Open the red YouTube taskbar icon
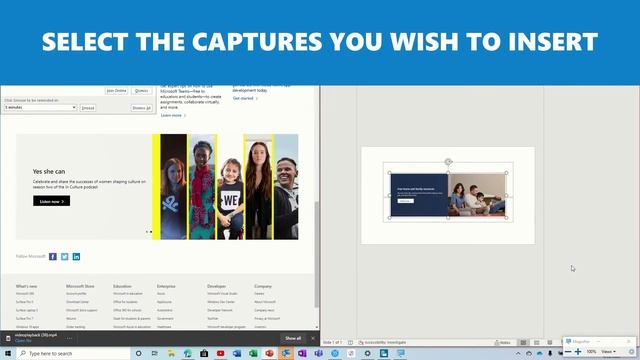This screenshot has height=360, width=640. click(220, 353)
